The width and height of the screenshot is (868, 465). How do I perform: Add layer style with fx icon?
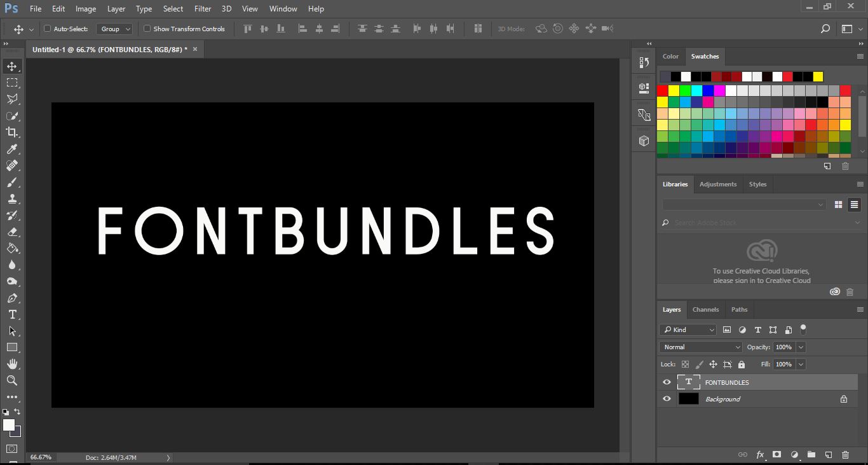point(760,455)
